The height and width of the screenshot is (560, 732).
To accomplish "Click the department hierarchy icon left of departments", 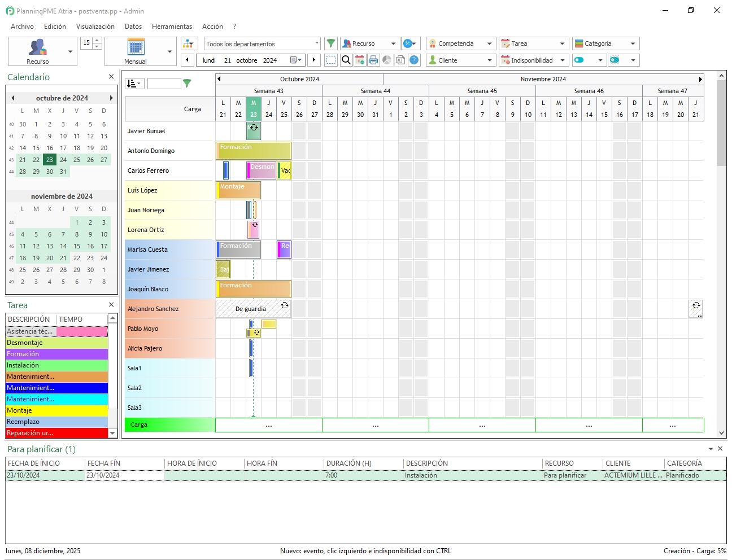I will click(188, 43).
